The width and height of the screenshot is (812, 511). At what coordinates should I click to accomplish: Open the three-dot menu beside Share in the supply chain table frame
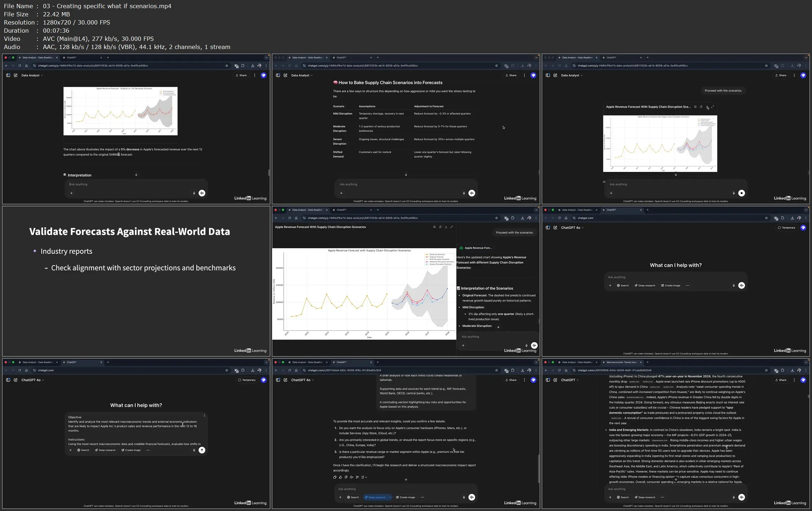pos(524,75)
